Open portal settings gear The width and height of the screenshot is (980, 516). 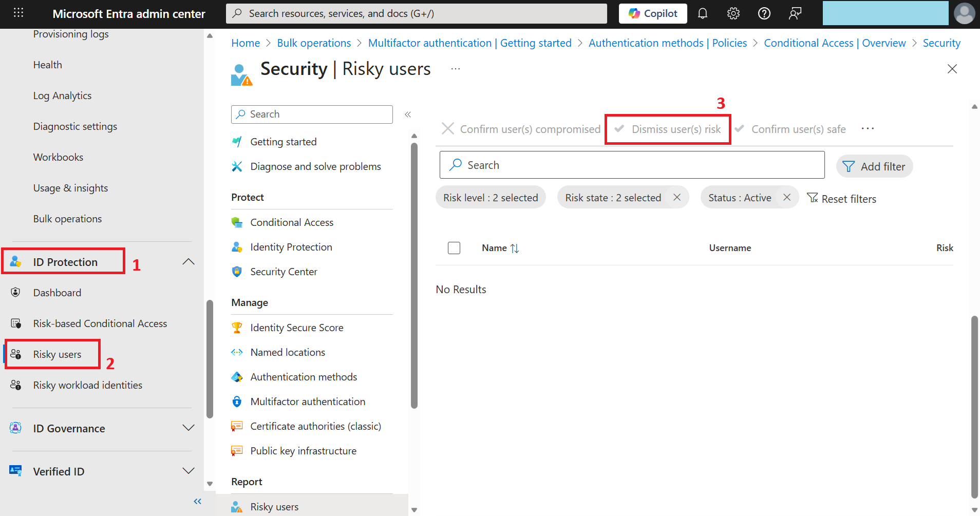(x=733, y=13)
